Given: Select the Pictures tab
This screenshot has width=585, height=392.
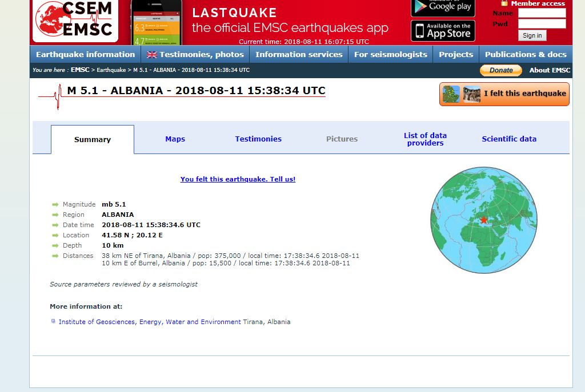Looking at the screenshot, I should 342,139.
